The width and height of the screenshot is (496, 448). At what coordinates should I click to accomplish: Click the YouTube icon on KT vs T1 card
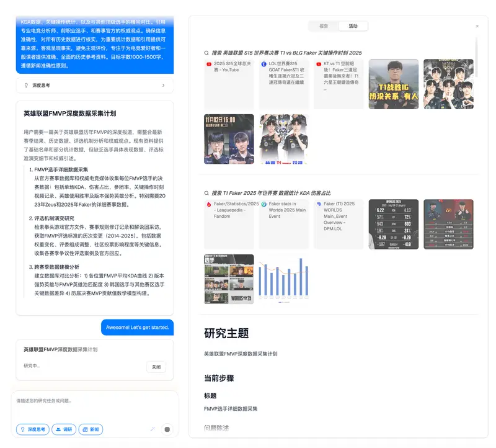319,64
